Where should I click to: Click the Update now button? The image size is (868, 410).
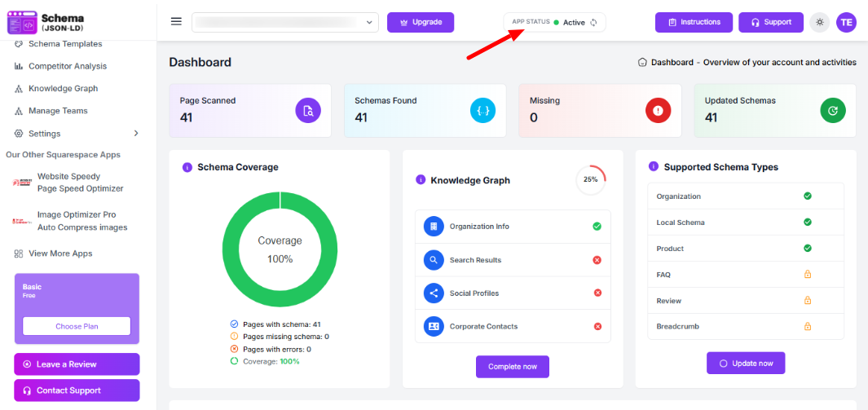pyautogui.click(x=746, y=363)
